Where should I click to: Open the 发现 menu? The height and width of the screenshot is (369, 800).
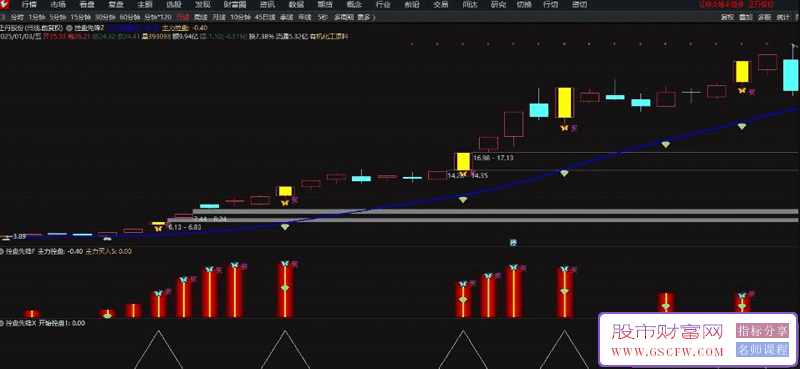tap(203, 5)
